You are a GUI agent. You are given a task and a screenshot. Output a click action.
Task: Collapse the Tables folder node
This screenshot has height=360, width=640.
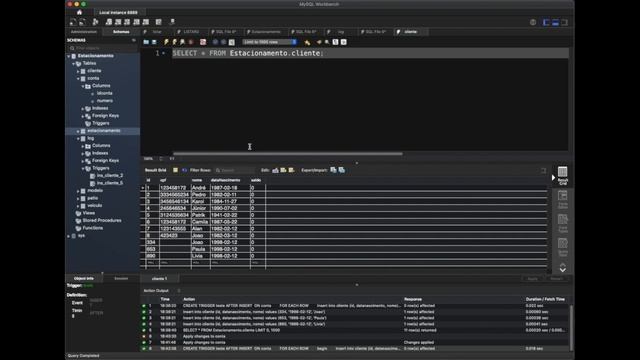(x=73, y=64)
